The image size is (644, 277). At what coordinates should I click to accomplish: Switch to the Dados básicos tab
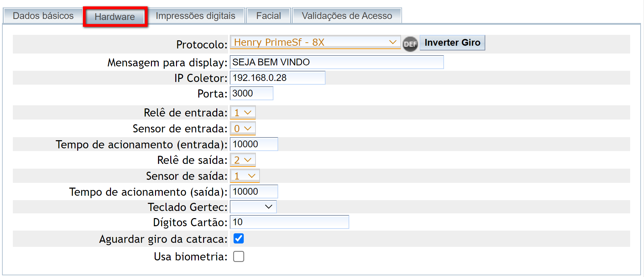pos(43,16)
